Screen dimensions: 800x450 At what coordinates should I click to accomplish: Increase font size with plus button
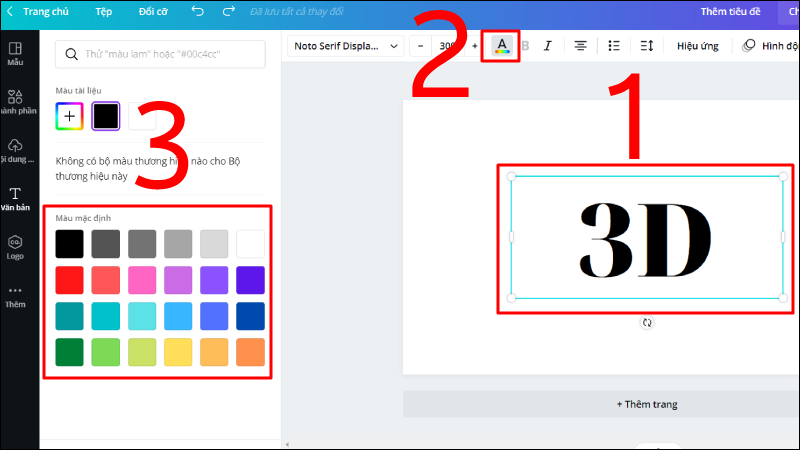(x=474, y=46)
